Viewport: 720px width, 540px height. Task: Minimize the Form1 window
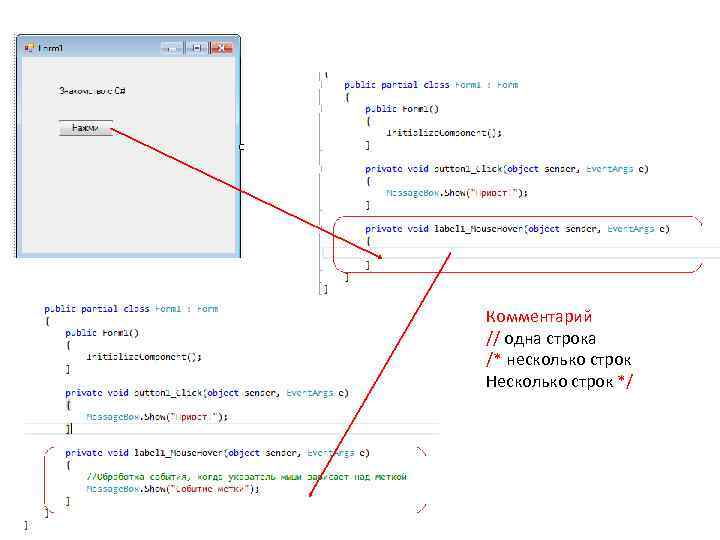172,48
